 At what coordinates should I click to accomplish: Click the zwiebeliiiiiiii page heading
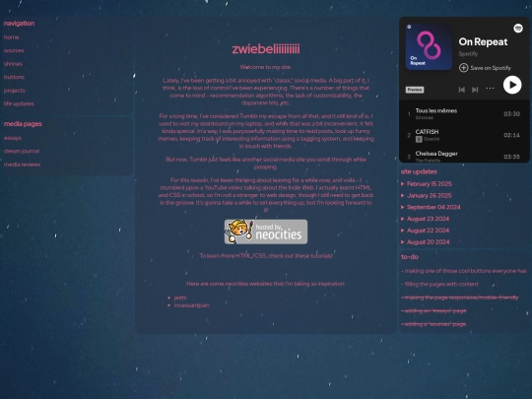pos(266,49)
